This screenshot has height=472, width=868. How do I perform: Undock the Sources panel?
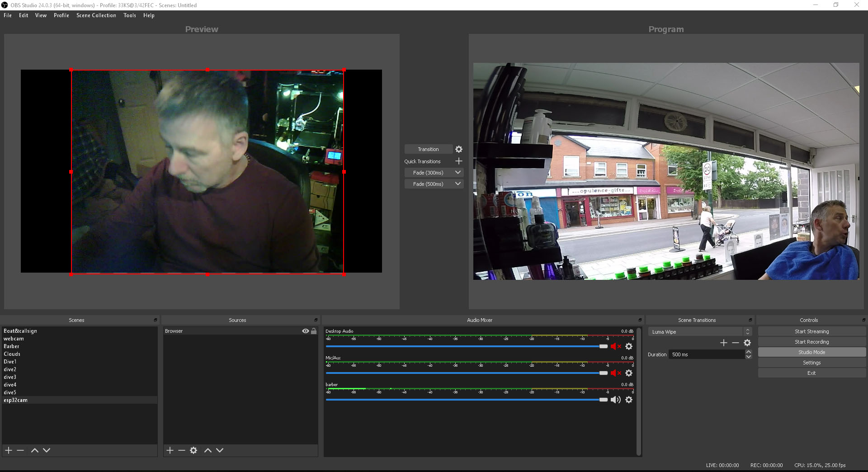click(x=316, y=320)
